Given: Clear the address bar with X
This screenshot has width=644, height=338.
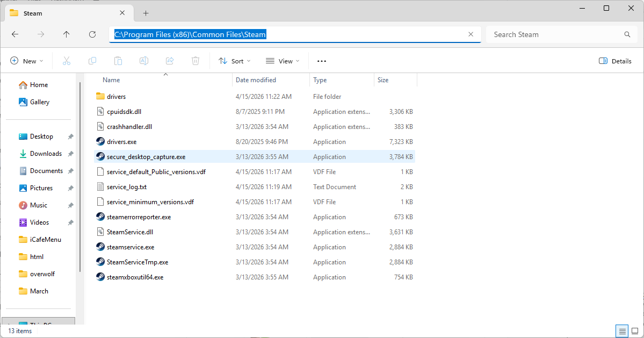Looking at the screenshot, I should [471, 34].
